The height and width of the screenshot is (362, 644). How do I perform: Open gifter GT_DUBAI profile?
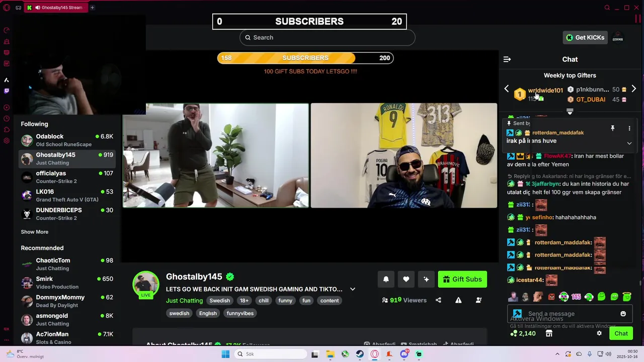coord(591,100)
